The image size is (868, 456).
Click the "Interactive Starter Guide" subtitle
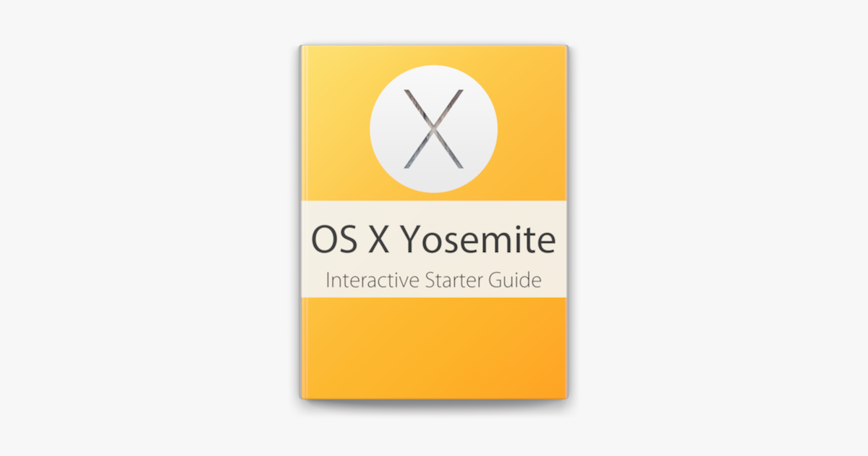point(433,280)
